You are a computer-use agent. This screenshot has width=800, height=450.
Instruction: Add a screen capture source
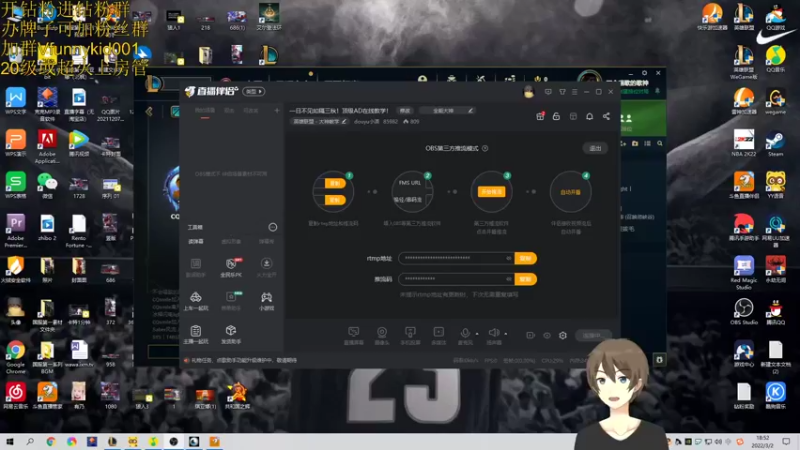click(x=354, y=336)
